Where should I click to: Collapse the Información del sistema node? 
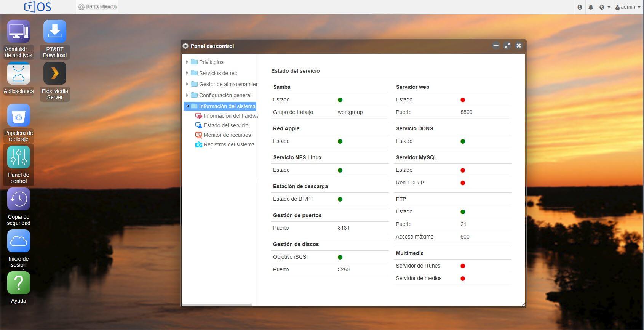(x=187, y=106)
